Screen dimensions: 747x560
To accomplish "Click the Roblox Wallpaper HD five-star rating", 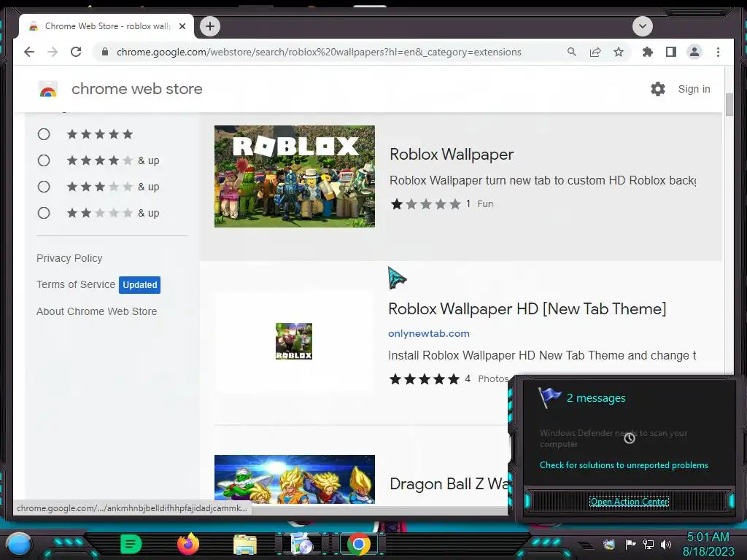I will (425, 379).
